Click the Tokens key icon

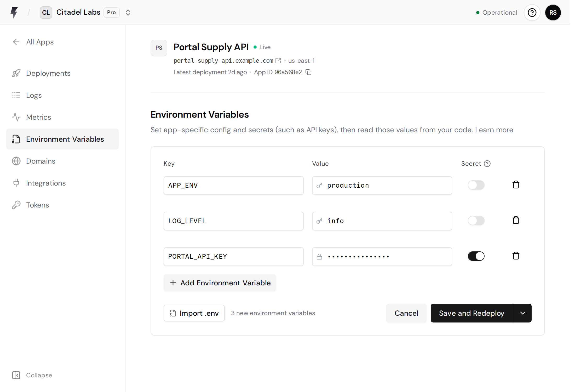coord(16,205)
